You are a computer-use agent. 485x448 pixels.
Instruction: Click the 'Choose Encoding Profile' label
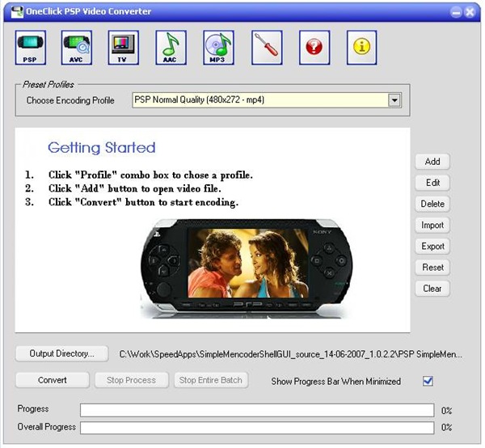pos(70,100)
